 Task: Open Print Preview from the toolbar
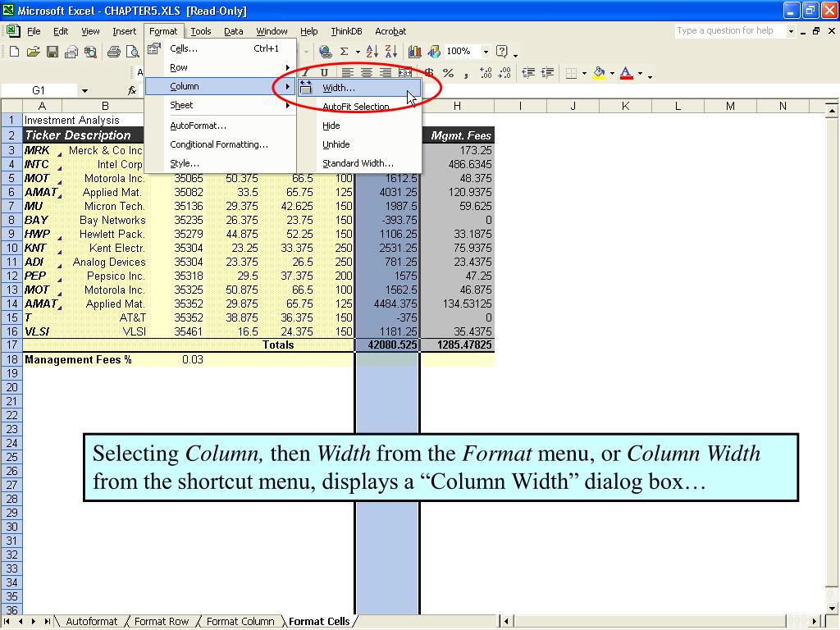(x=132, y=52)
